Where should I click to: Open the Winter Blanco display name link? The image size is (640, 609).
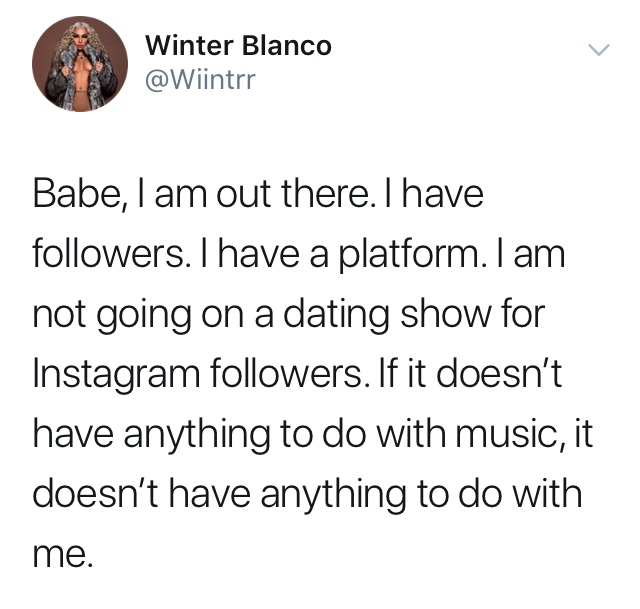click(x=238, y=45)
